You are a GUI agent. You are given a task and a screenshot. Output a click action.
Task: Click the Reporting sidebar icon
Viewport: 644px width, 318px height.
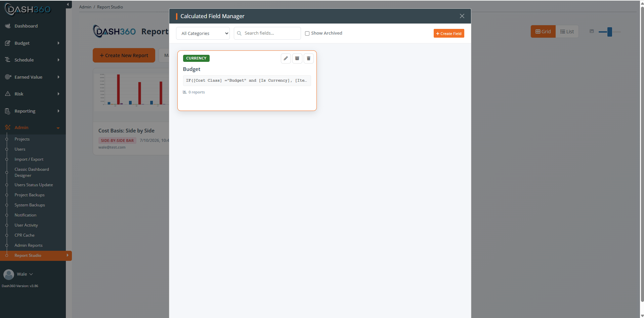(8, 111)
